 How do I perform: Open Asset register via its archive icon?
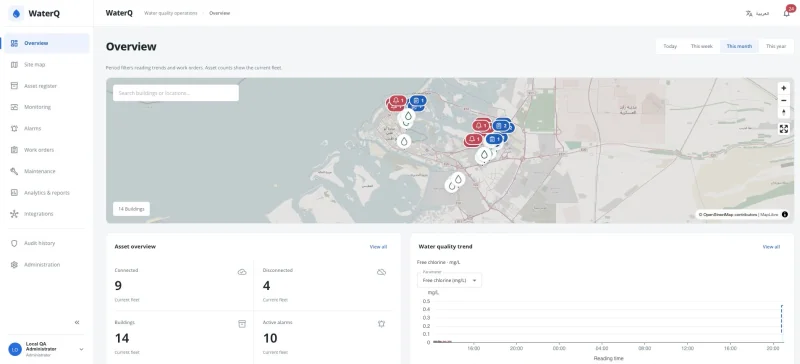pyautogui.click(x=14, y=86)
